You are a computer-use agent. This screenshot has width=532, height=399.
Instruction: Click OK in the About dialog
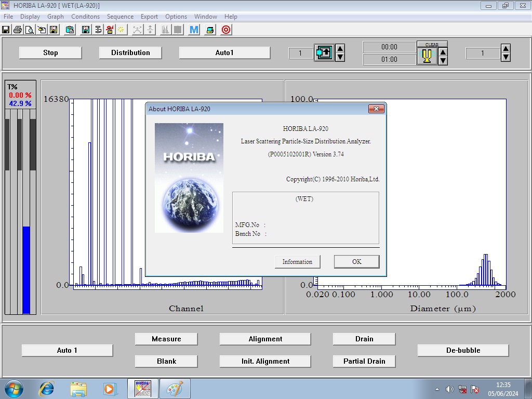point(356,262)
